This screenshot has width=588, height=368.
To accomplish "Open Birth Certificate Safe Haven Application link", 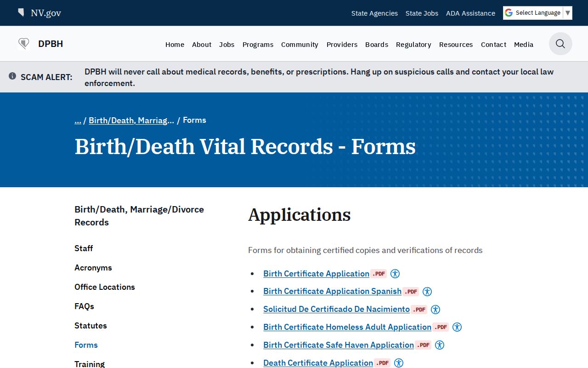I will (339, 345).
